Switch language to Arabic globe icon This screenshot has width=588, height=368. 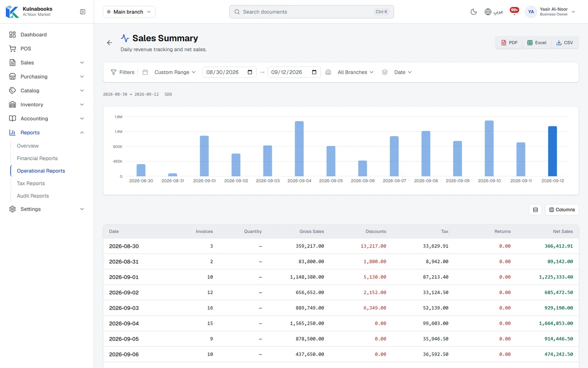coord(493,12)
